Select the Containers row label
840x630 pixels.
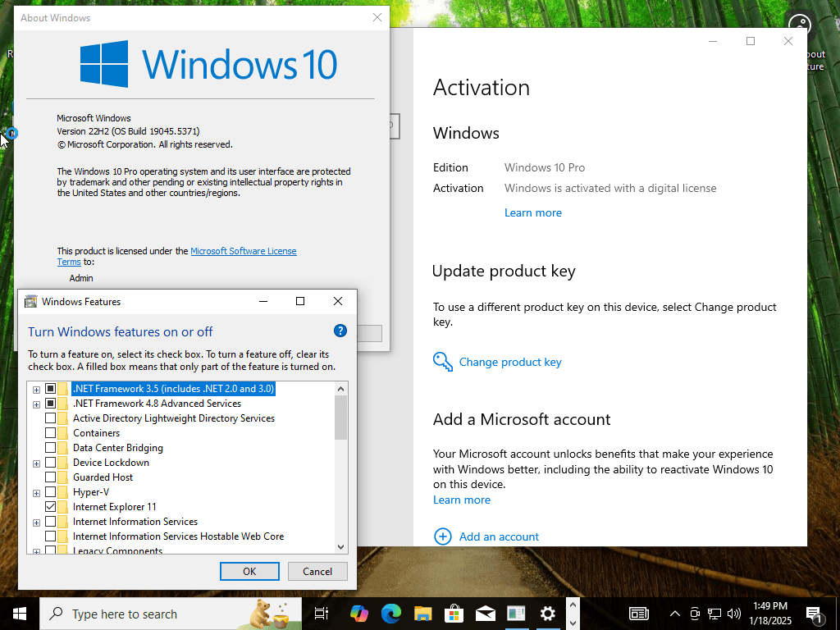pos(97,433)
